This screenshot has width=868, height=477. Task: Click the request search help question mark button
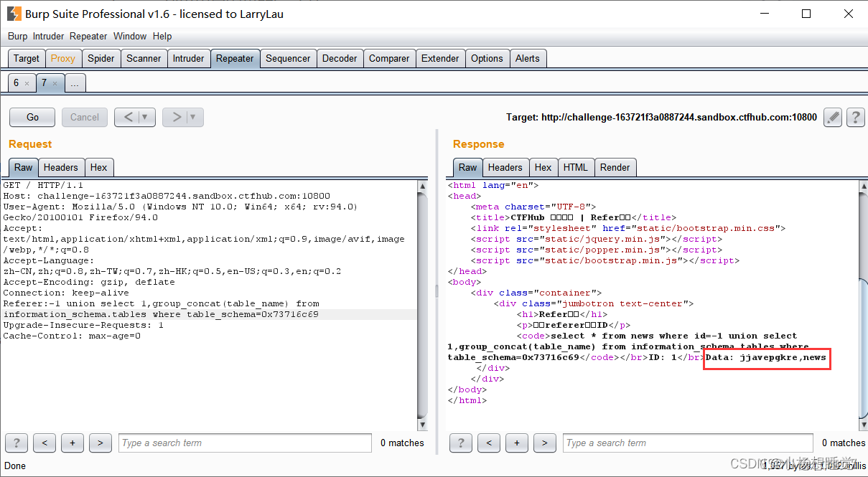(17, 443)
